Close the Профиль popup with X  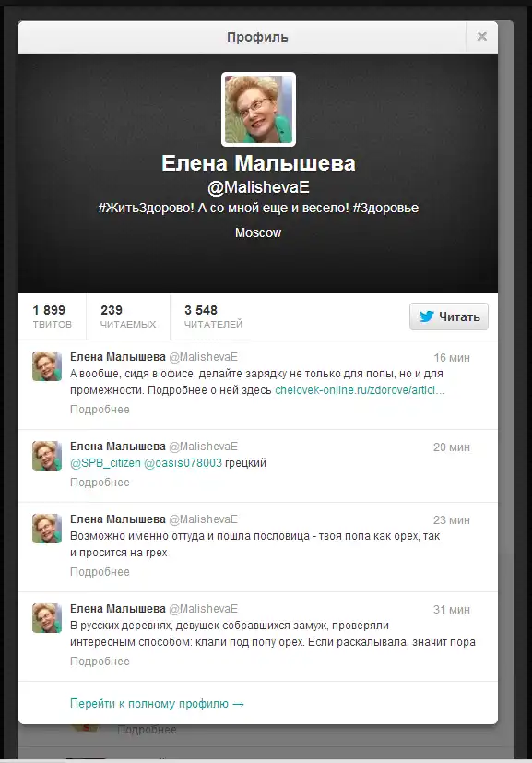[x=481, y=37]
